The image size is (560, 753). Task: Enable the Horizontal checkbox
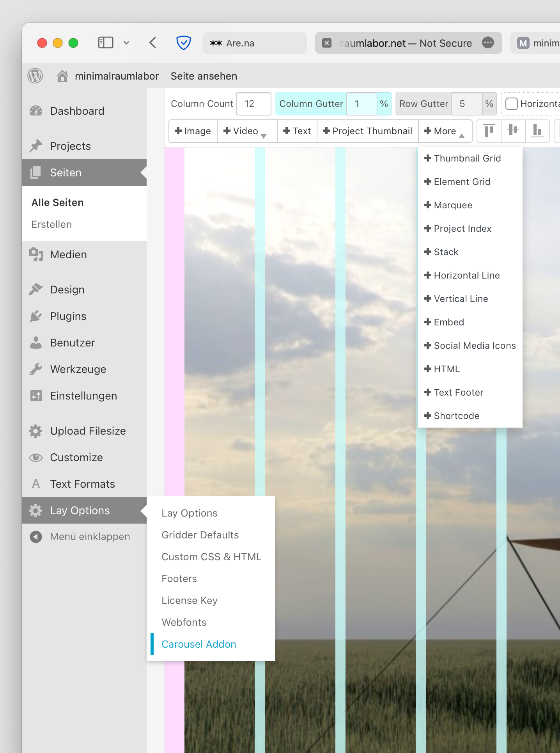click(x=511, y=104)
